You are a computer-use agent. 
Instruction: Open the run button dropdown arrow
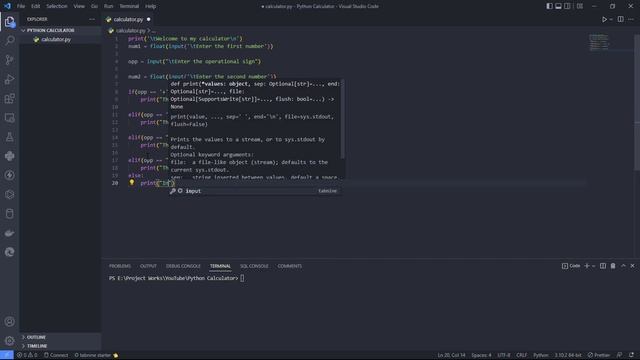point(611,19)
